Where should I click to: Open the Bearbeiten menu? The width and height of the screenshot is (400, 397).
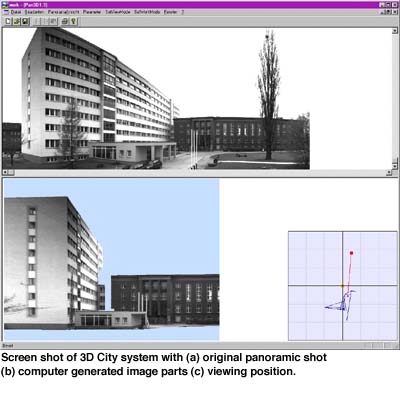[x=34, y=12]
